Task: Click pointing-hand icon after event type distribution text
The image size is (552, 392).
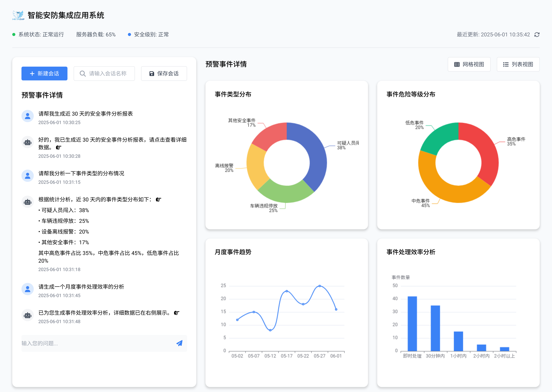Action: (158, 200)
